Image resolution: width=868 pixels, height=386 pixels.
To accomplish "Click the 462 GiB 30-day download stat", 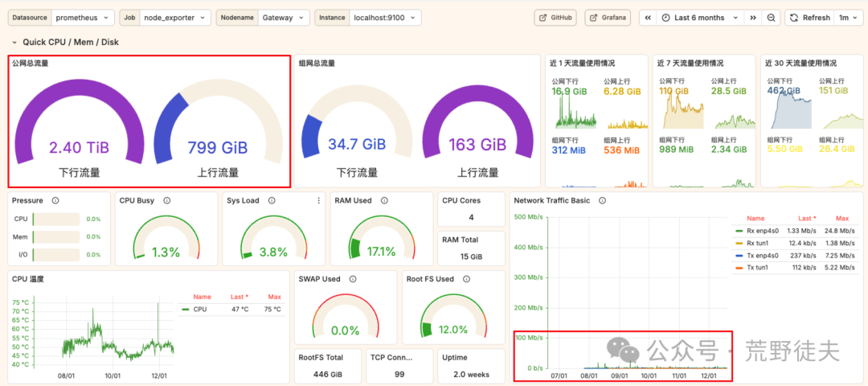I will [x=783, y=92].
